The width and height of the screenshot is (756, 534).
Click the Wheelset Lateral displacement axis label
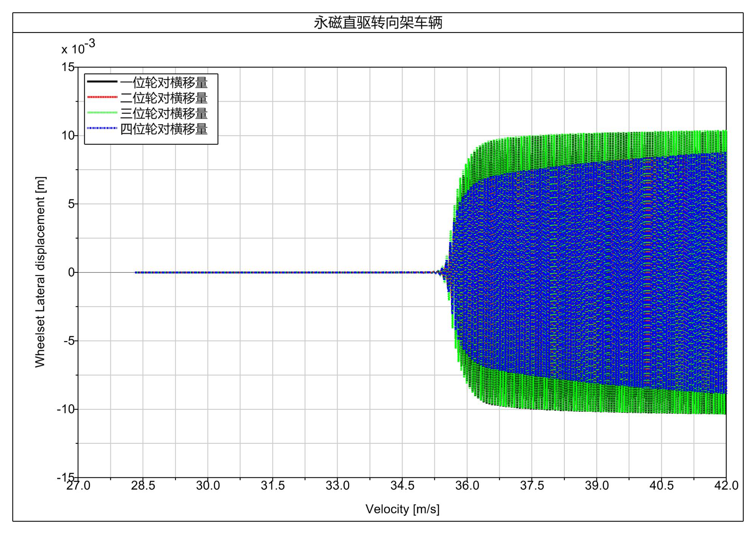click(40, 272)
